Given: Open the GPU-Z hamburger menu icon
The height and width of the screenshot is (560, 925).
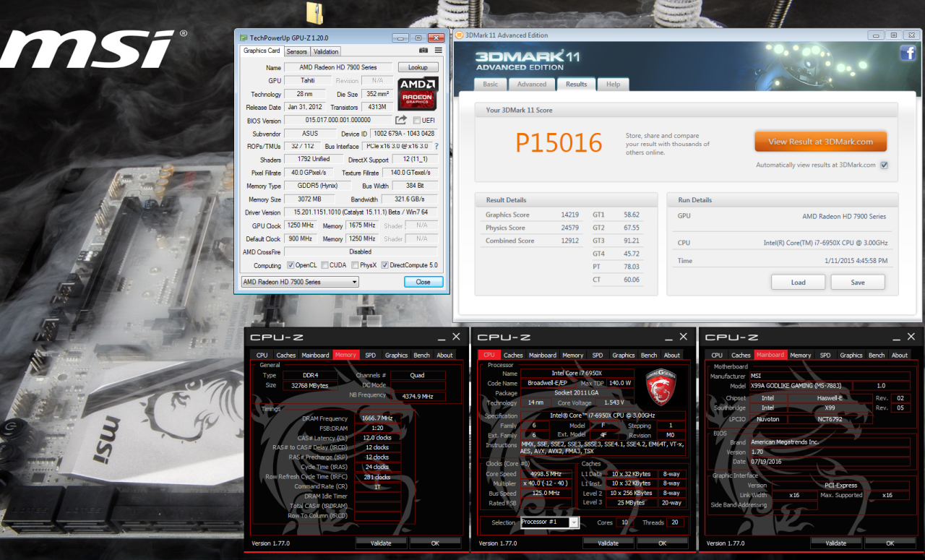Looking at the screenshot, I should [x=438, y=51].
